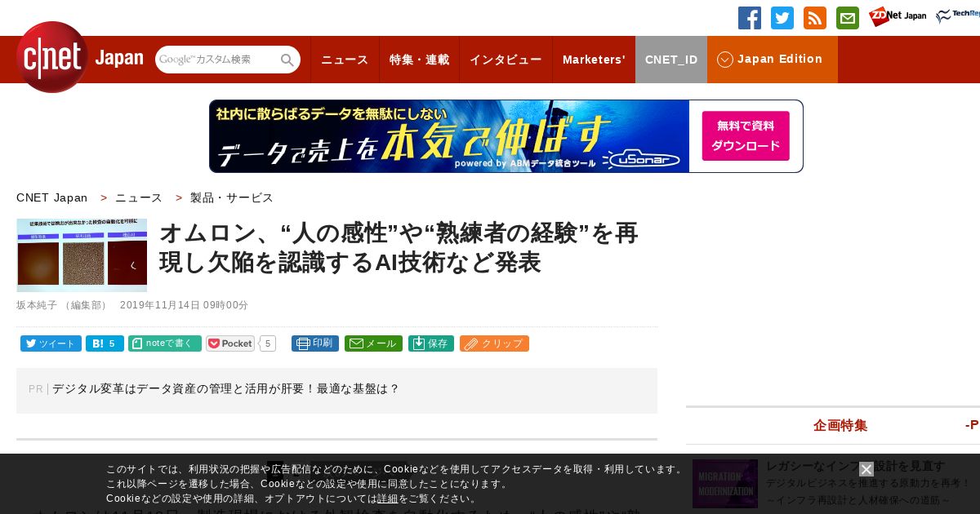Print the article with 印刷 button
This screenshot has height=514, width=980.
coord(315,343)
